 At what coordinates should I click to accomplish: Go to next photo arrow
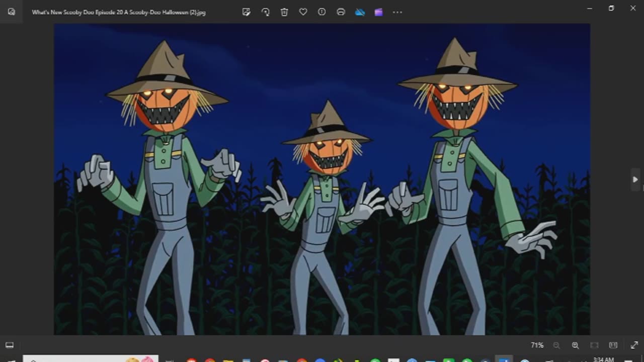tap(635, 179)
